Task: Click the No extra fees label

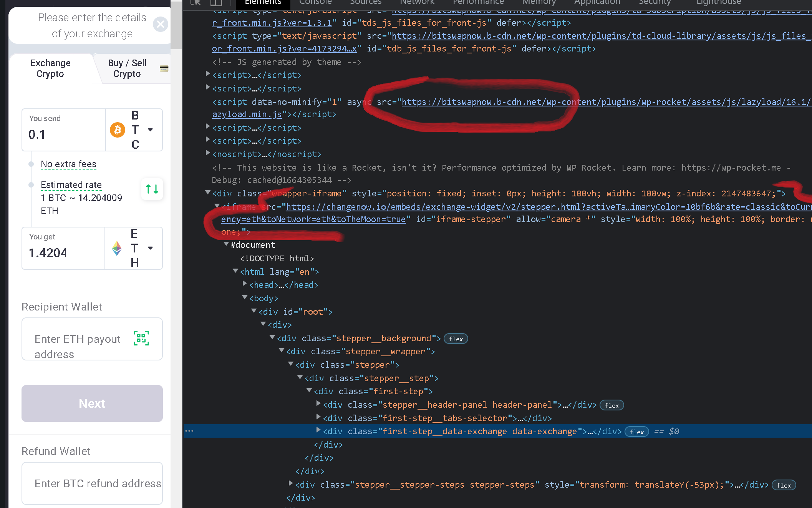Action: tap(68, 164)
